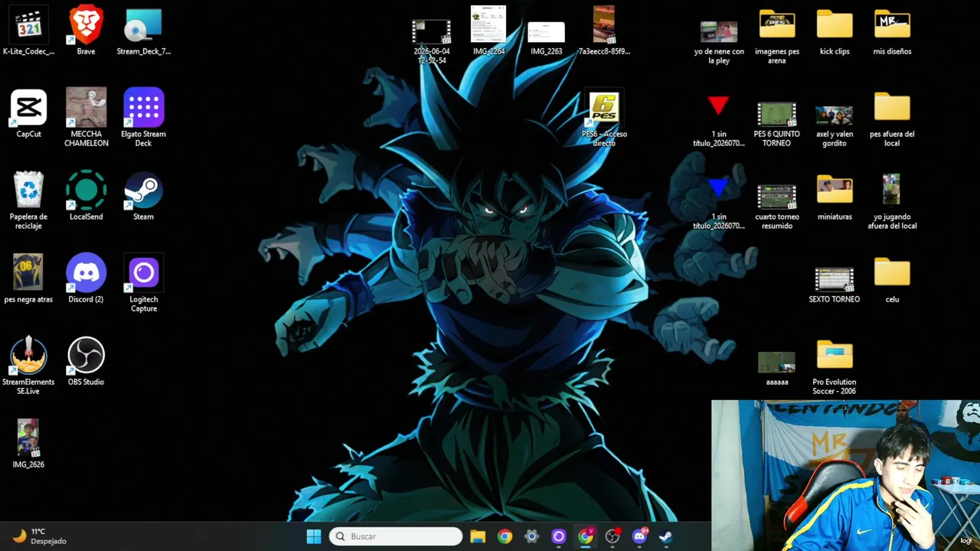The image size is (980, 551).
Task: Select the OBS Studio desktop shortcut
Action: [86, 363]
